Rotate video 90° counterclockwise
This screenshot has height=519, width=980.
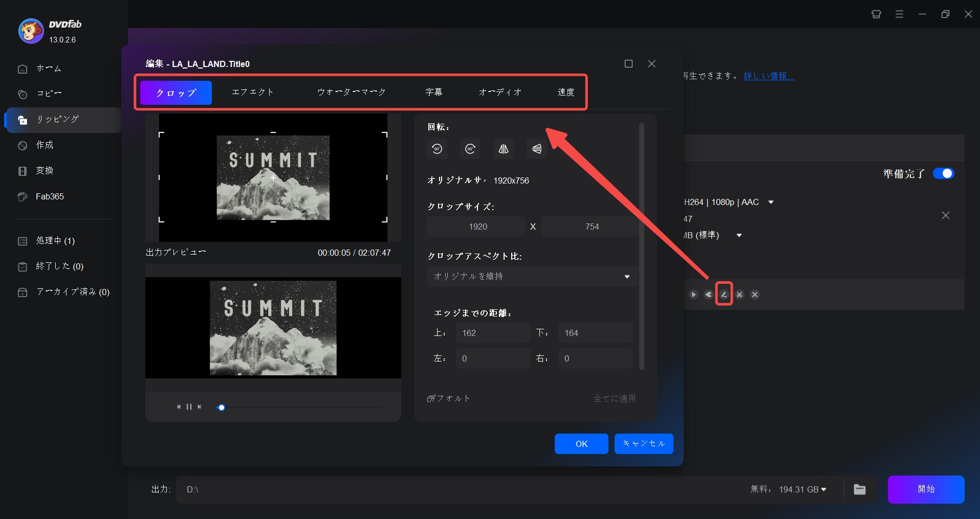(437, 149)
